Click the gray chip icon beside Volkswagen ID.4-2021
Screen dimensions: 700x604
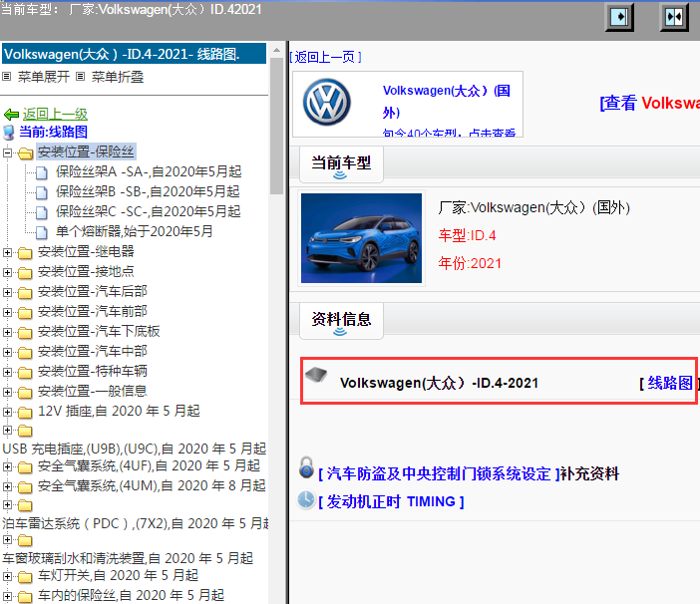pos(316,375)
